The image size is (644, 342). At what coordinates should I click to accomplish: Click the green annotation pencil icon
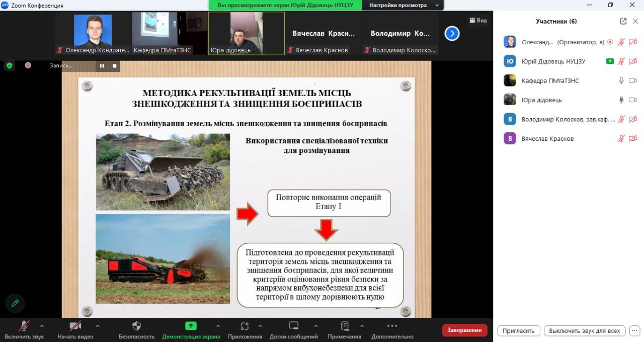click(x=15, y=303)
